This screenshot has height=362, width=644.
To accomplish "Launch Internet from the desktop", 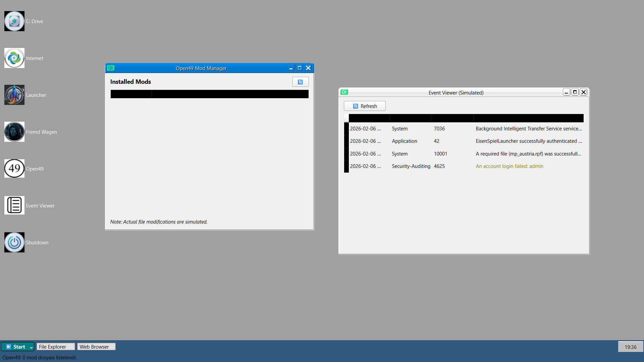I will (x=14, y=58).
